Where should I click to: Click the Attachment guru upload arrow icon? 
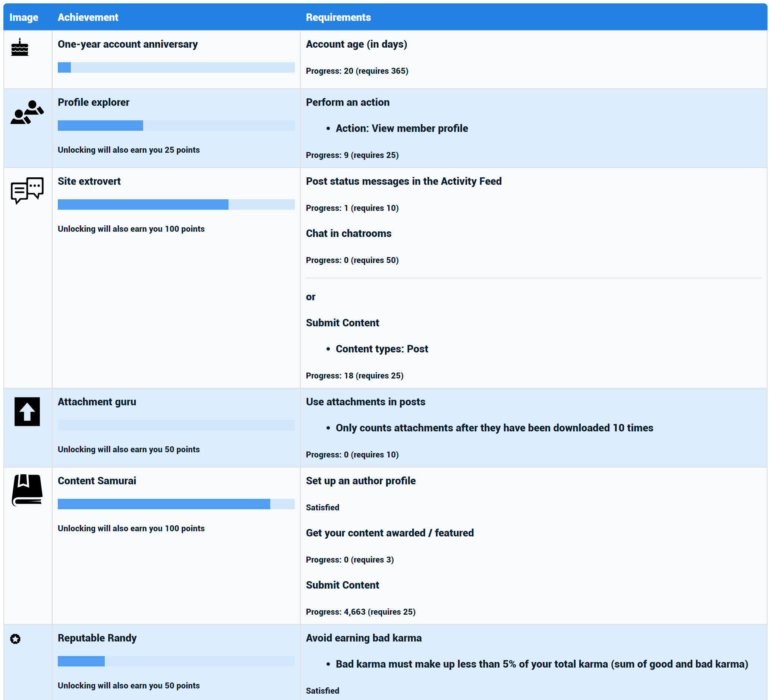coord(27,411)
